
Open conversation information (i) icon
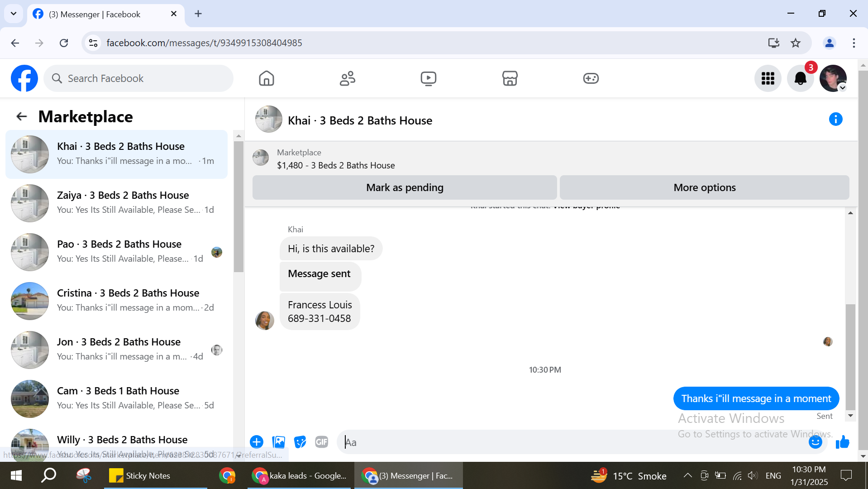[836, 119]
